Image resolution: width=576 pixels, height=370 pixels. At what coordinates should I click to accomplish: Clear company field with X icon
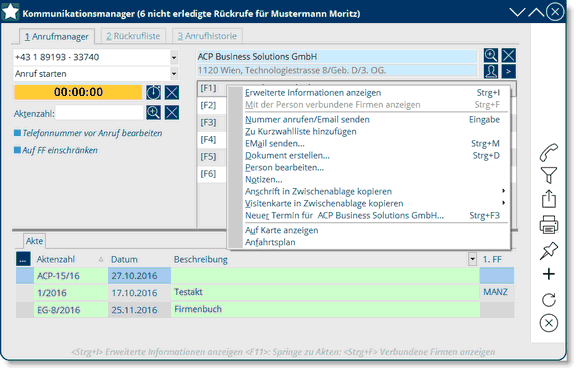click(x=508, y=55)
